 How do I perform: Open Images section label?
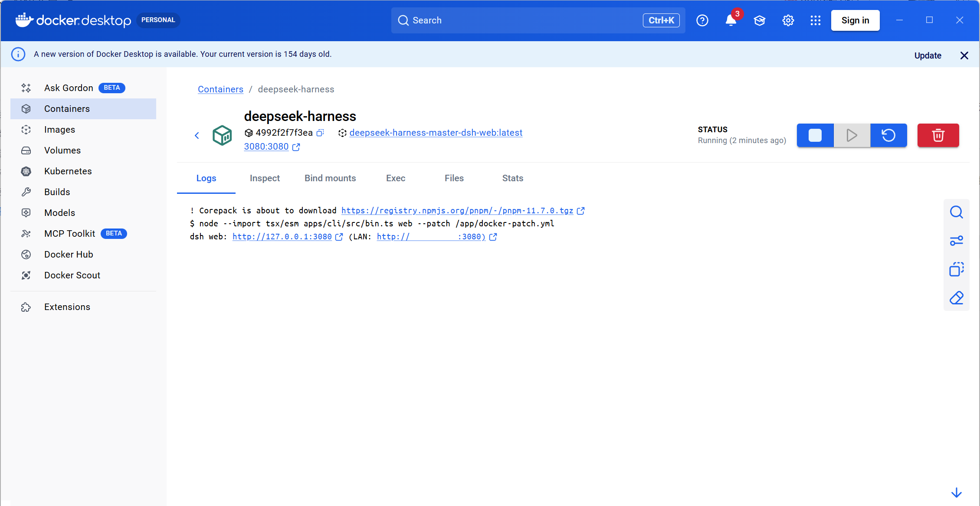point(59,130)
